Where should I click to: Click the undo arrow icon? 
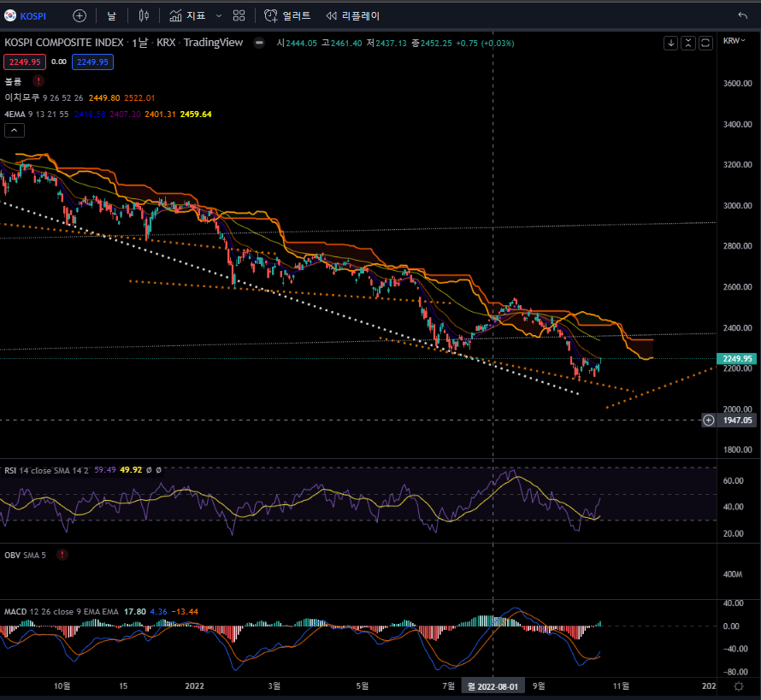(x=742, y=15)
